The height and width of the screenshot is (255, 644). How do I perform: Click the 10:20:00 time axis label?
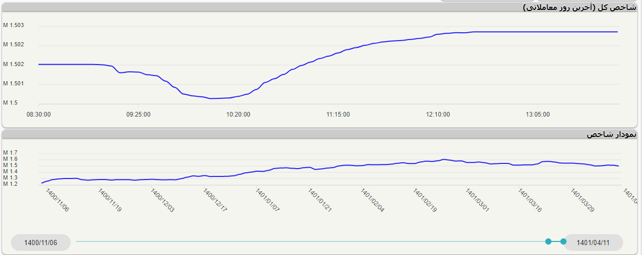[x=238, y=114]
